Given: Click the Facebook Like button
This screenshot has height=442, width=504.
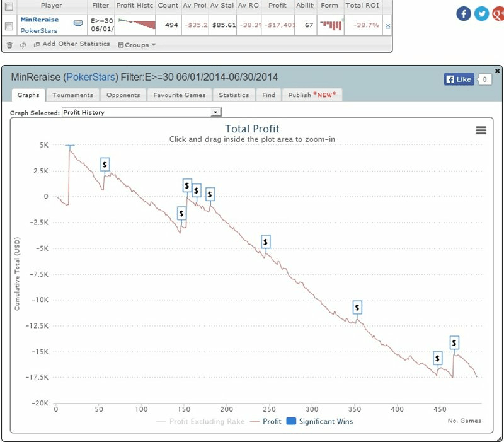Looking at the screenshot, I should point(459,79).
